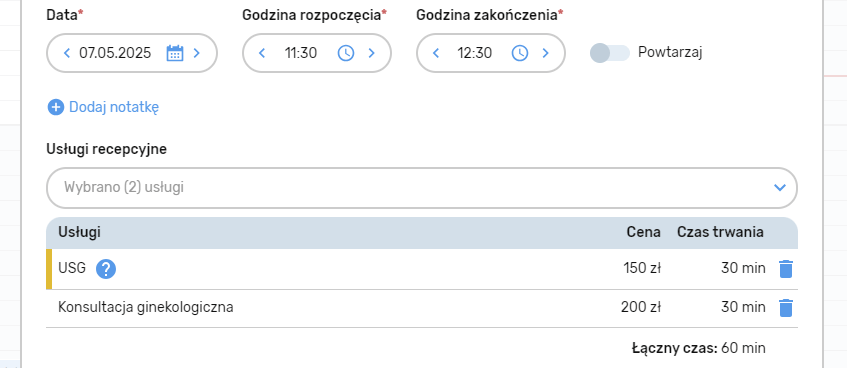This screenshot has height=368, width=847.
Task: Show USG service help info icon
Action: pyautogui.click(x=106, y=269)
